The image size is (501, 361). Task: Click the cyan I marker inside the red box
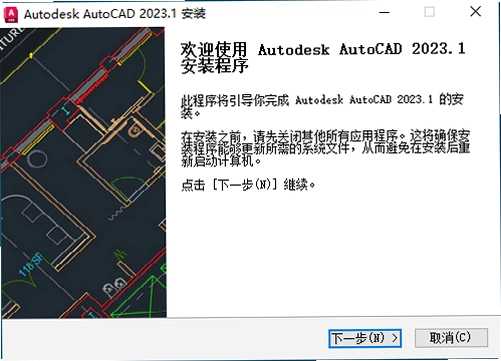click(x=66, y=110)
